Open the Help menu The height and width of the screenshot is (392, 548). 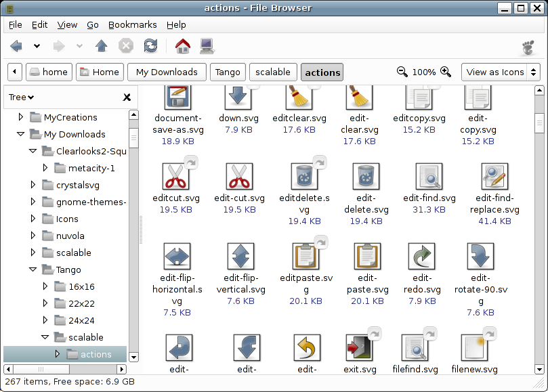(176, 25)
